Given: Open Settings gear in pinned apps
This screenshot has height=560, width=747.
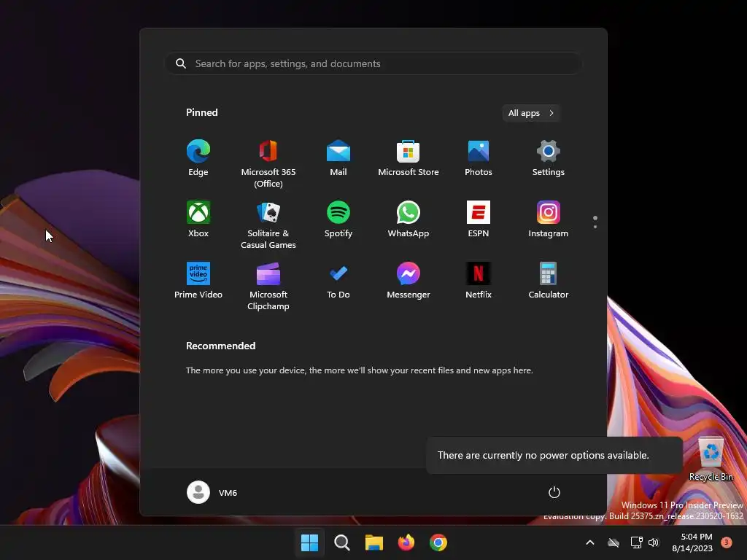Looking at the screenshot, I should point(549,158).
